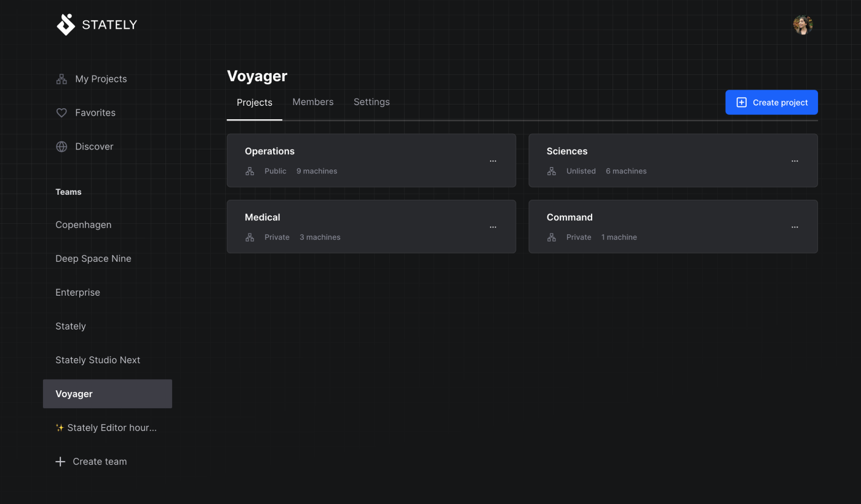Open the user avatar profile menu

pyautogui.click(x=803, y=25)
